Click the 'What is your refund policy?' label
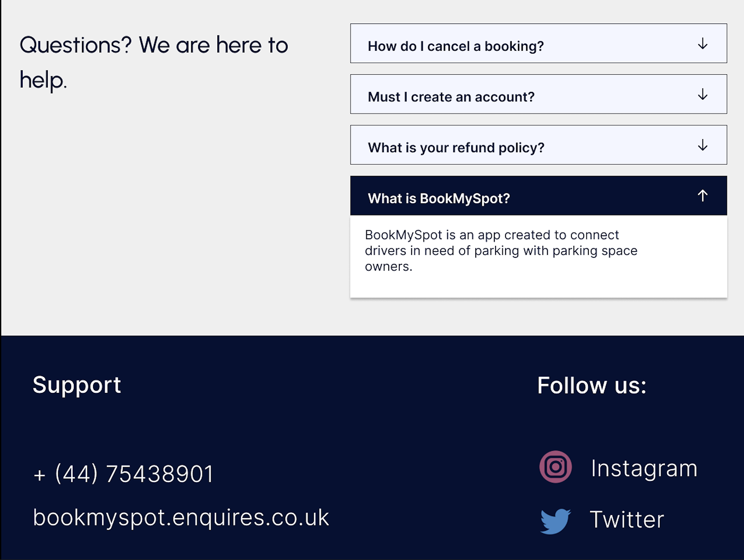Screen dimensions: 744x560 pos(456,147)
